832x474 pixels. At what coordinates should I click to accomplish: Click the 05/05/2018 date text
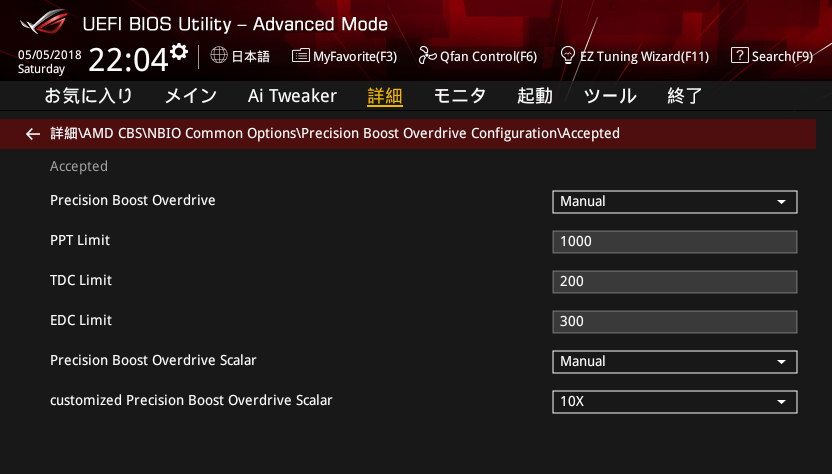49,55
